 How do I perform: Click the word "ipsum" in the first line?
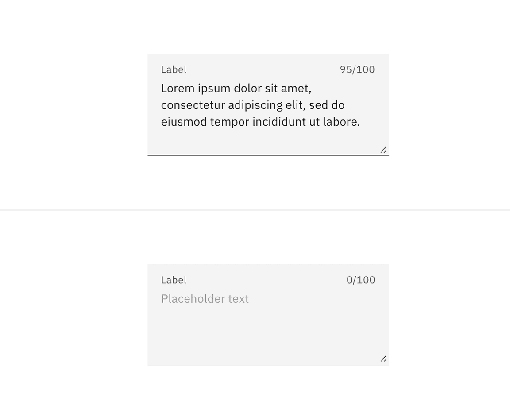214,89
